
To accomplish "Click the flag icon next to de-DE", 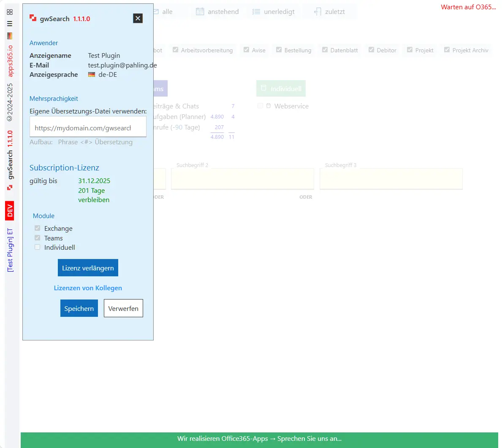I will [x=91, y=74].
